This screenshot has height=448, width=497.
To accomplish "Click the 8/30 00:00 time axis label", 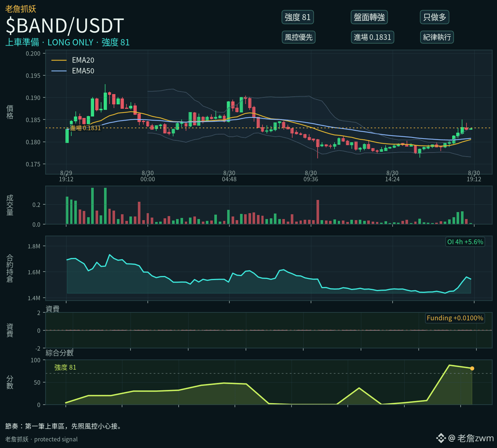I will [148, 176].
